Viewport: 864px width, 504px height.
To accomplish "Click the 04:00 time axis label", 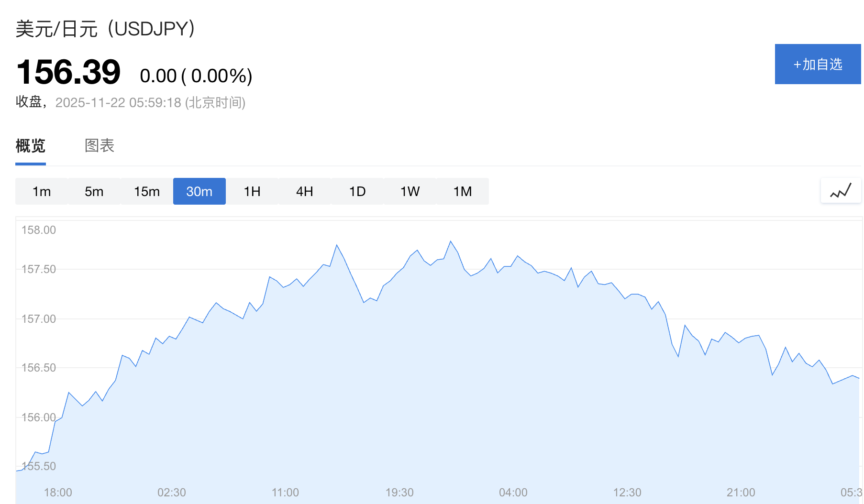I will (x=513, y=493).
